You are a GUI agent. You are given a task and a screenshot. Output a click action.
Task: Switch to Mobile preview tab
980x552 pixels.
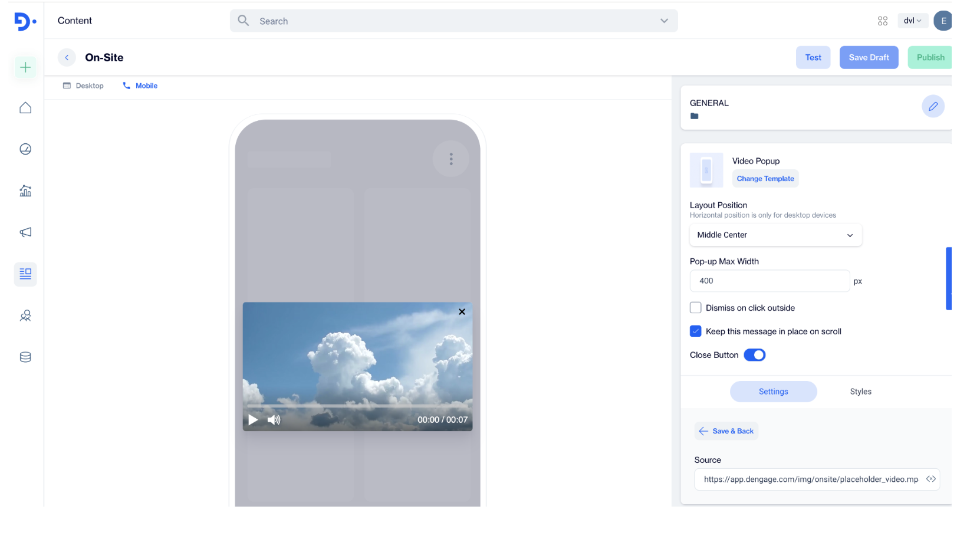tap(140, 86)
